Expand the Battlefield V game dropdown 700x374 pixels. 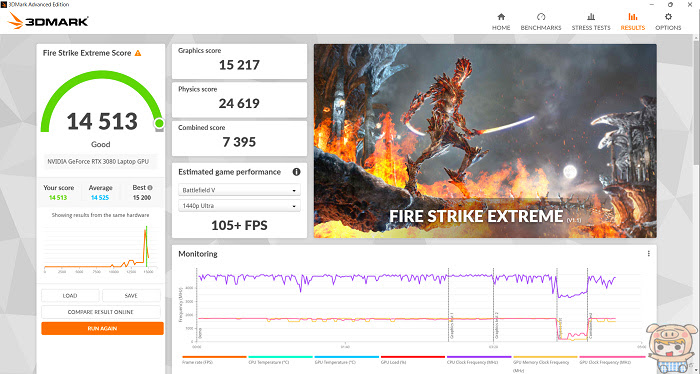coord(239,190)
